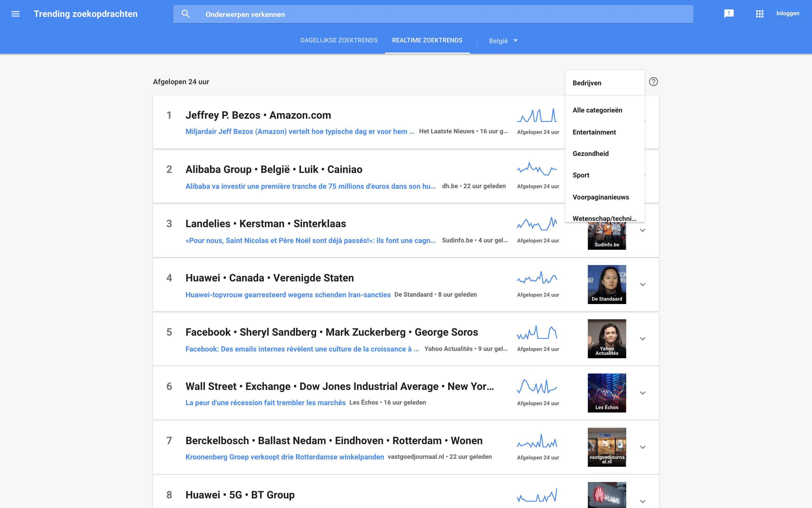Image resolution: width=812 pixels, height=508 pixels.
Task: Focus the Onderwerpen verkennen search field
Action: (x=433, y=14)
